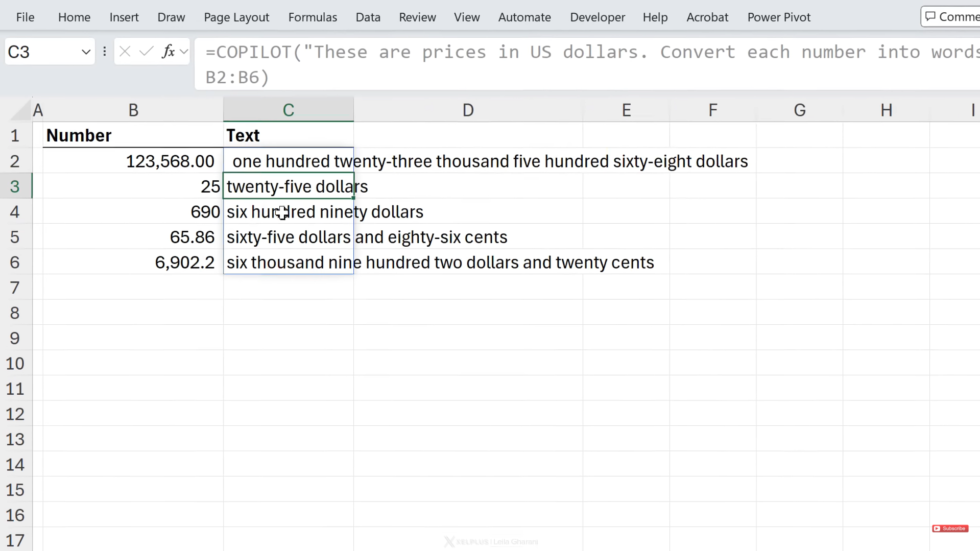Click the Select All corner triangle
This screenshot has width=980, height=551.
[x=20, y=110]
